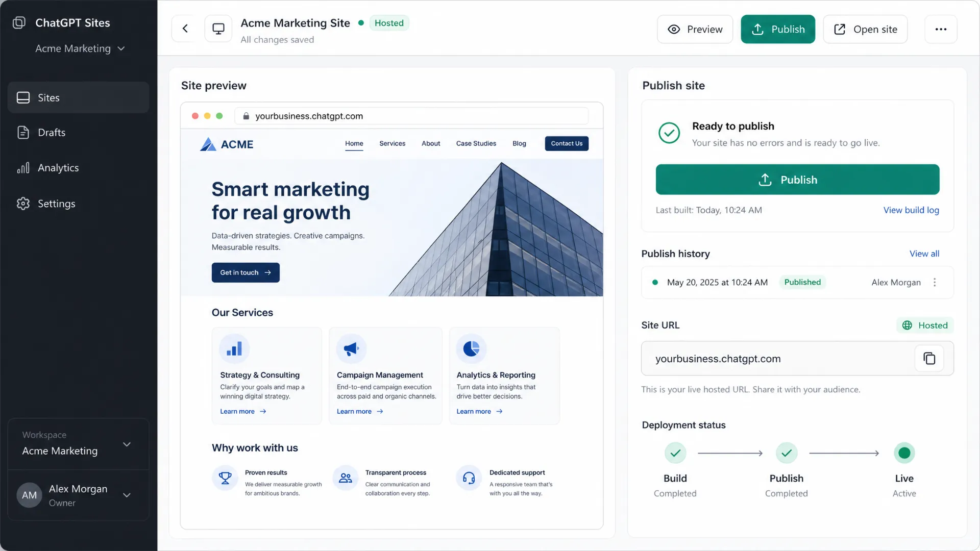
Task: Click the AM user avatar
Action: (30, 495)
